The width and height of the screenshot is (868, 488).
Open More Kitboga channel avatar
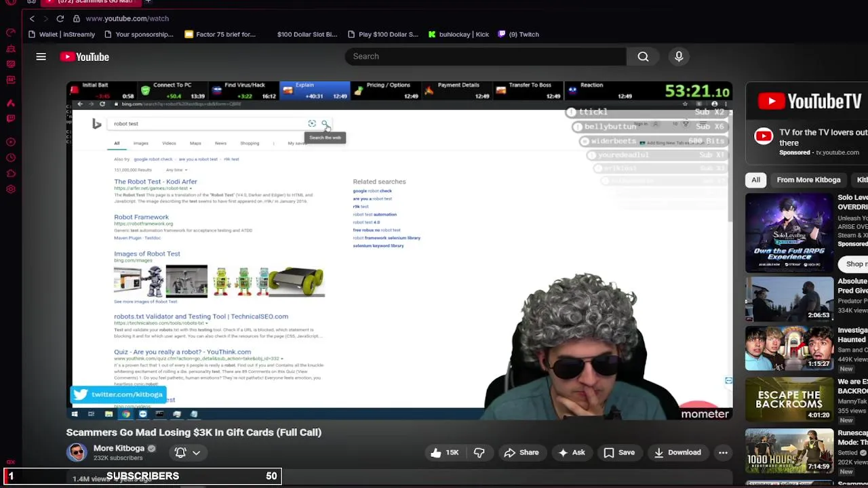(x=77, y=452)
